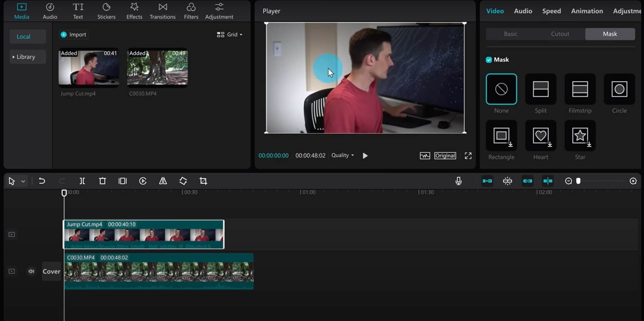Toggle the video scopes icon
The image size is (644, 321).
[425, 155]
